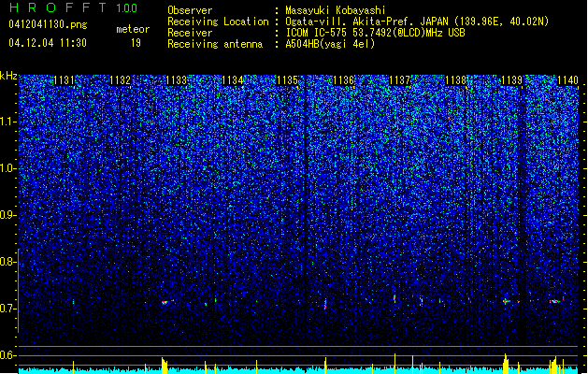Click the yellow intensity spike at 1139

pyautogui.click(x=506, y=364)
